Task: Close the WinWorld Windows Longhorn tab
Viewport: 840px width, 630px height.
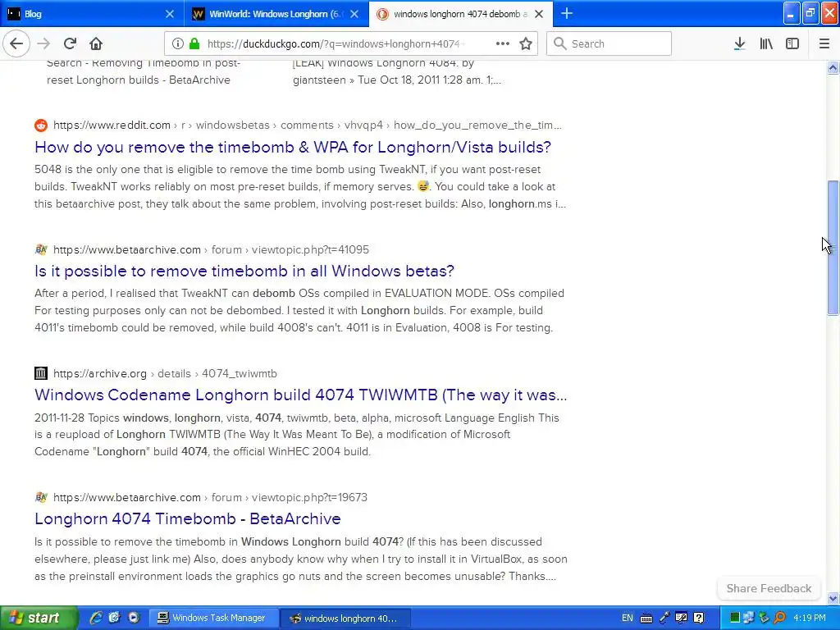Action: click(354, 14)
